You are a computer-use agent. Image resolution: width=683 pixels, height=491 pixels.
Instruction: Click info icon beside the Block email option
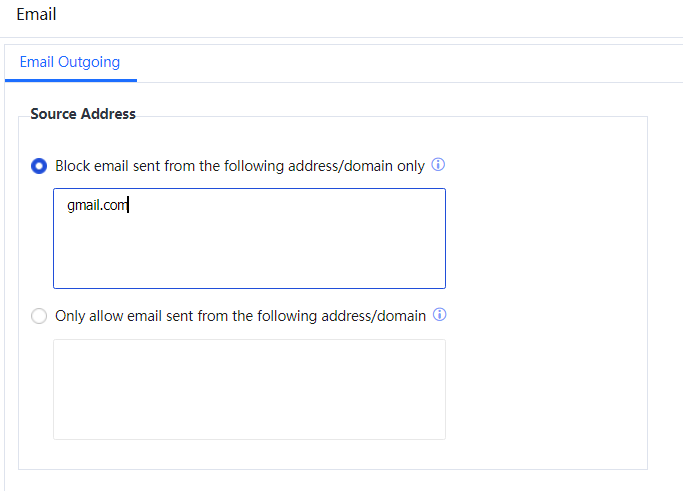click(438, 165)
